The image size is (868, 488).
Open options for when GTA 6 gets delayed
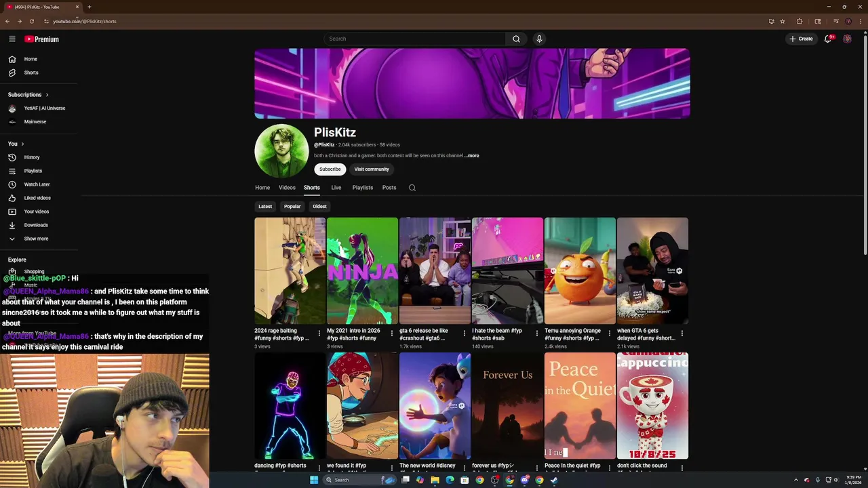(x=682, y=333)
